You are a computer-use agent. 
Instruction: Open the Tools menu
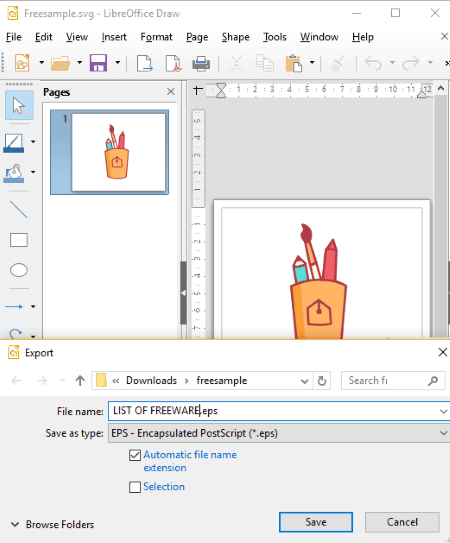click(x=275, y=37)
